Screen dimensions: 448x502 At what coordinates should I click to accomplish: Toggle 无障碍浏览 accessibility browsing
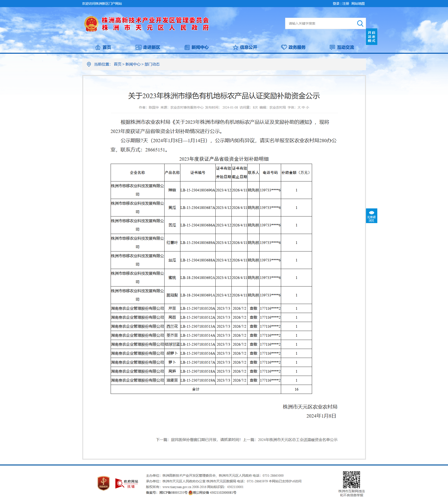point(371,216)
